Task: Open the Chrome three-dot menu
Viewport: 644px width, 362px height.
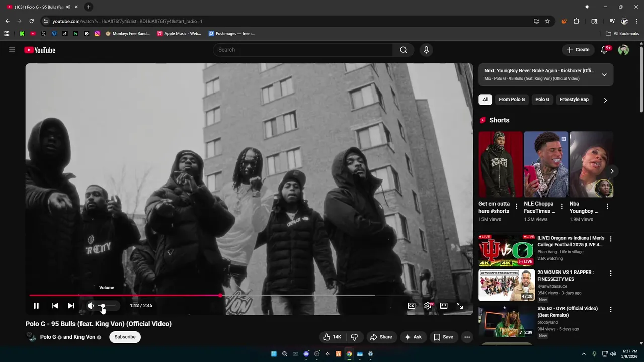Action: coord(637,21)
